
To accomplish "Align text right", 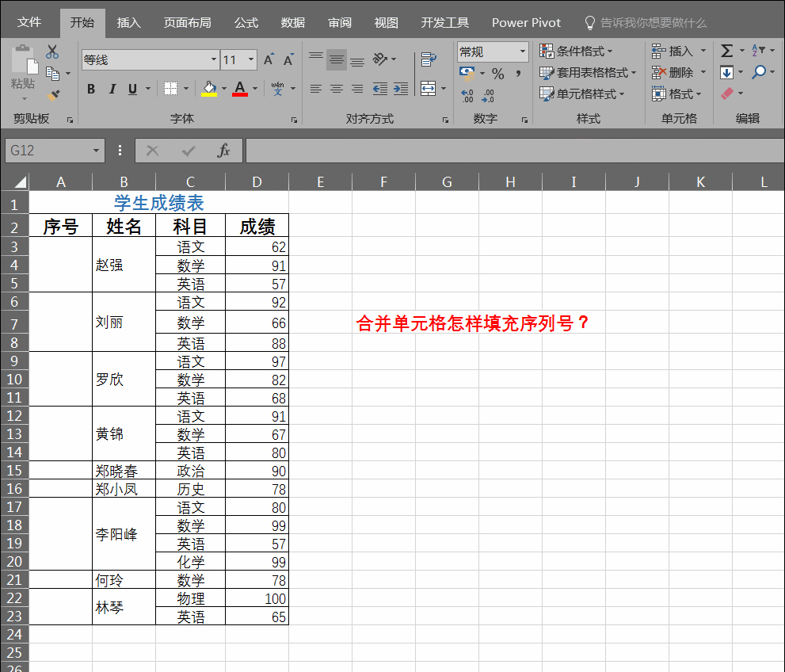I will click(357, 89).
